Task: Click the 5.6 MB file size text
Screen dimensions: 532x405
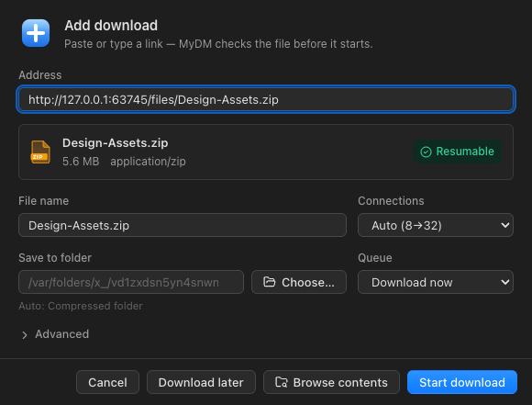Action: point(81,162)
